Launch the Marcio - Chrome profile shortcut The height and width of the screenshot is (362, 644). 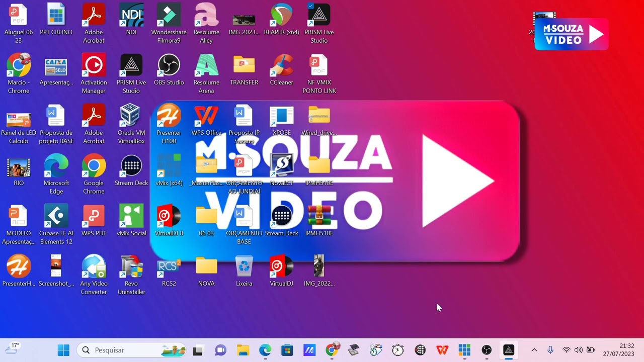(x=19, y=73)
